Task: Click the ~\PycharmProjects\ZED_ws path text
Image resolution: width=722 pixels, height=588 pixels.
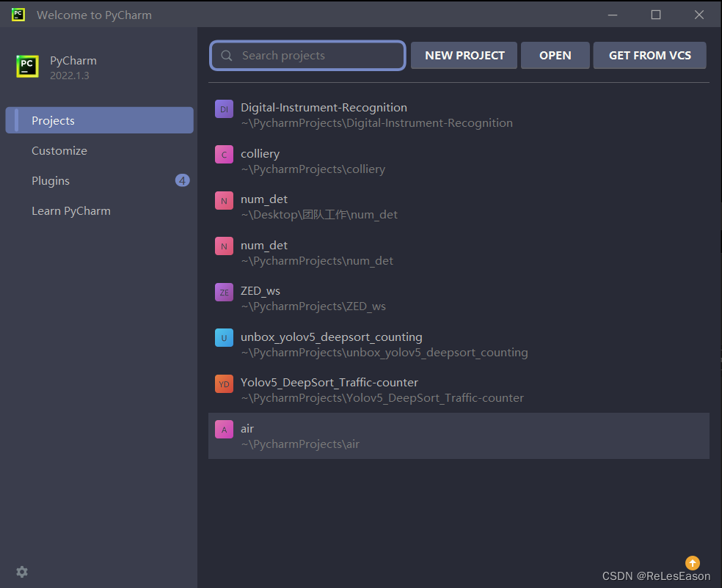Action: click(313, 306)
